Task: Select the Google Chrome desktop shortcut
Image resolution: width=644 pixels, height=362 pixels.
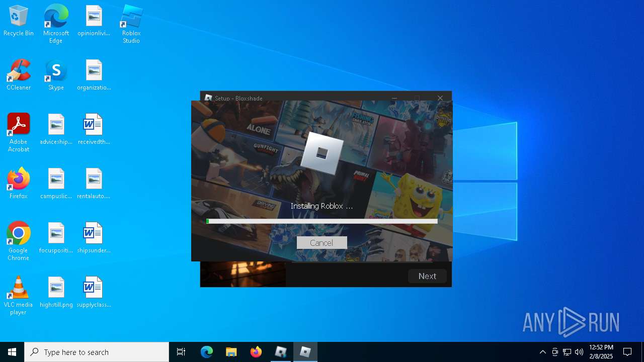Action: [x=19, y=241]
